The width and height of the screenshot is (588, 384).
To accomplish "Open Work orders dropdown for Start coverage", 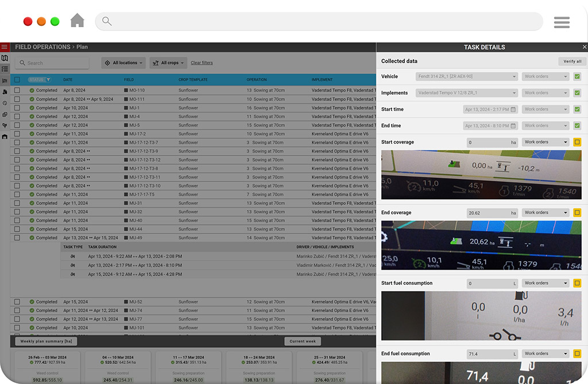I will click(x=546, y=142).
